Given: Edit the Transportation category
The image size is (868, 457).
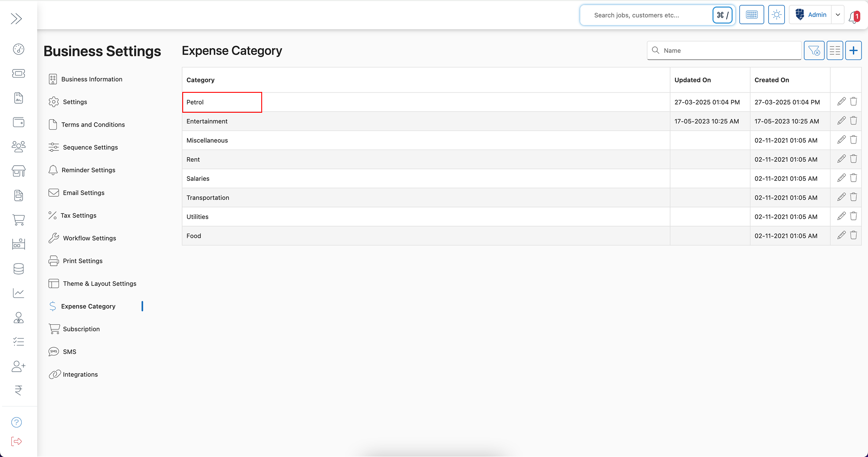Looking at the screenshot, I should point(841,197).
